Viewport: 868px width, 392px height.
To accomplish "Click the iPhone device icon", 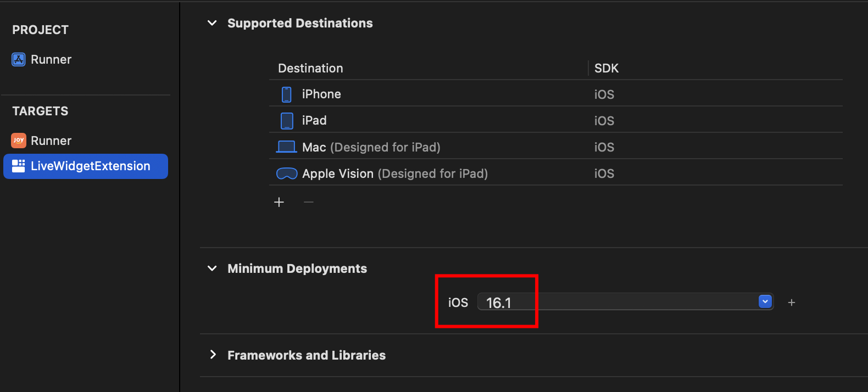I will [x=287, y=94].
